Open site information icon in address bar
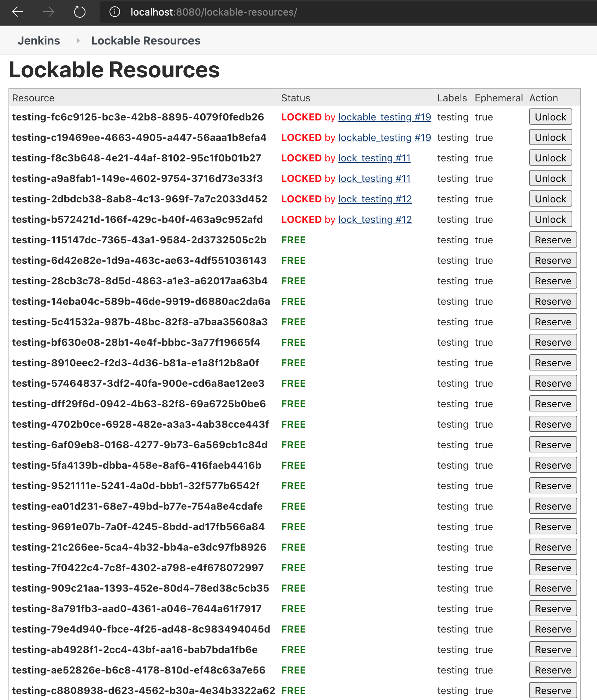This screenshot has width=597, height=700. click(115, 12)
